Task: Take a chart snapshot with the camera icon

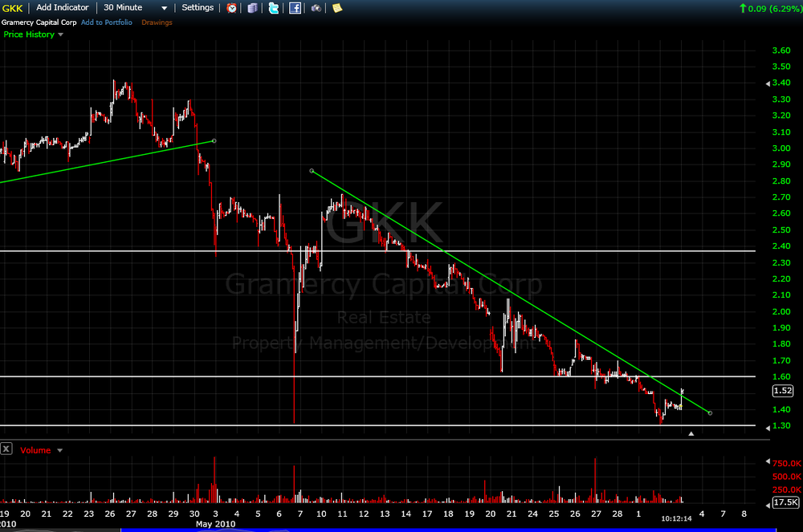Action: click(x=316, y=8)
